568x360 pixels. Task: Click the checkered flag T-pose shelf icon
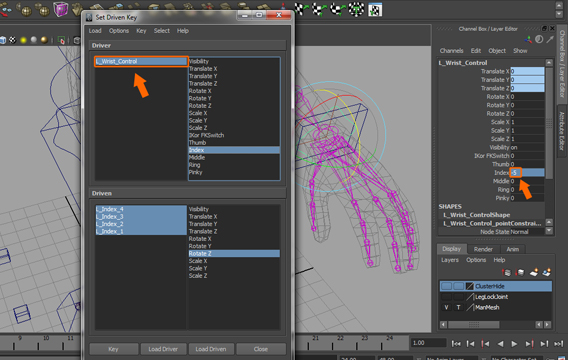[356, 9]
